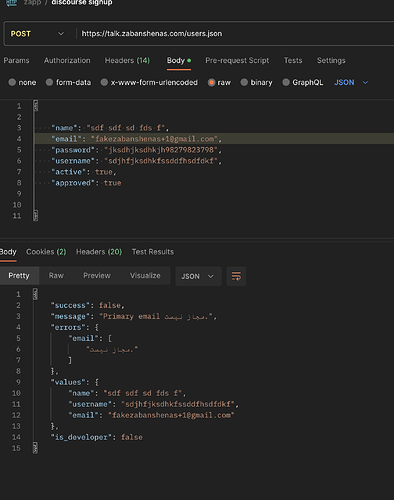Open the POST method dropdown
The width and height of the screenshot is (394, 500).
click(37, 34)
